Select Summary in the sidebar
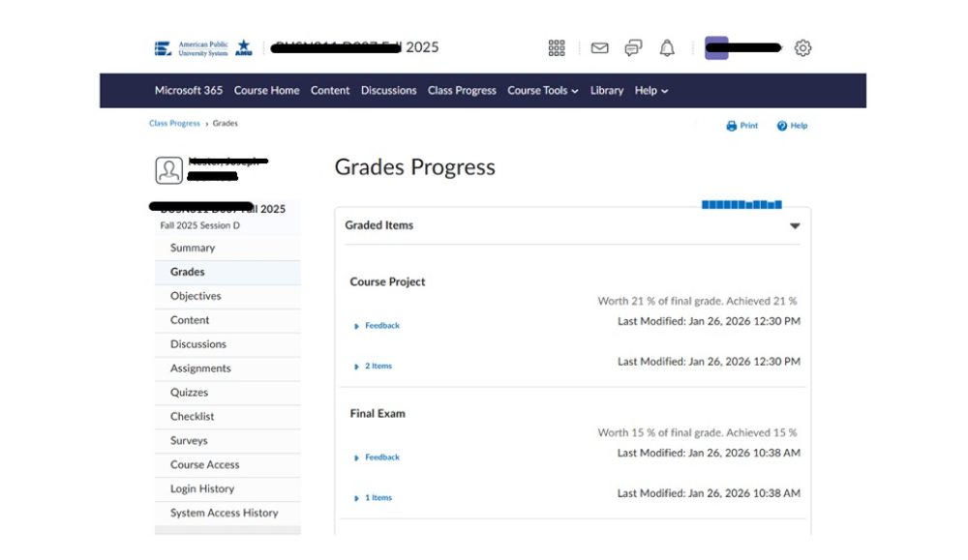The image size is (968, 560). pos(227,248)
